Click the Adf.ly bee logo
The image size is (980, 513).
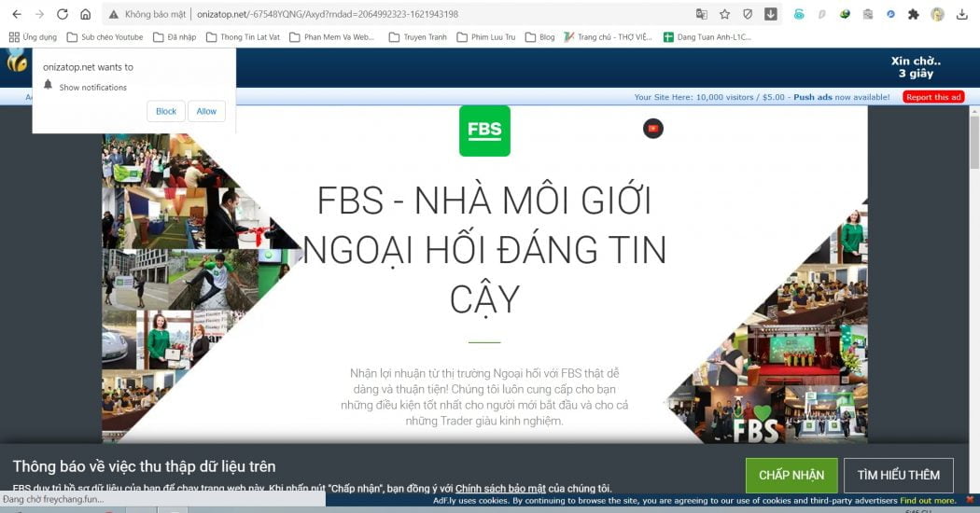tap(17, 62)
